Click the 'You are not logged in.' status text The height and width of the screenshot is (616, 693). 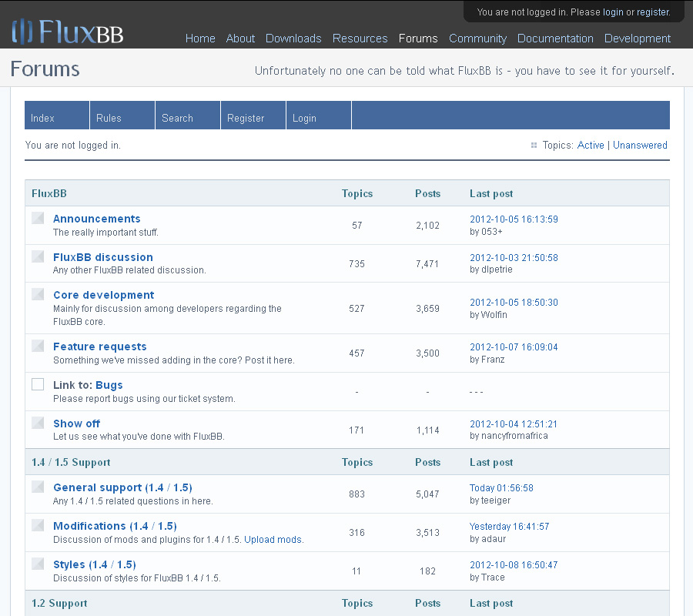(73, 145)
